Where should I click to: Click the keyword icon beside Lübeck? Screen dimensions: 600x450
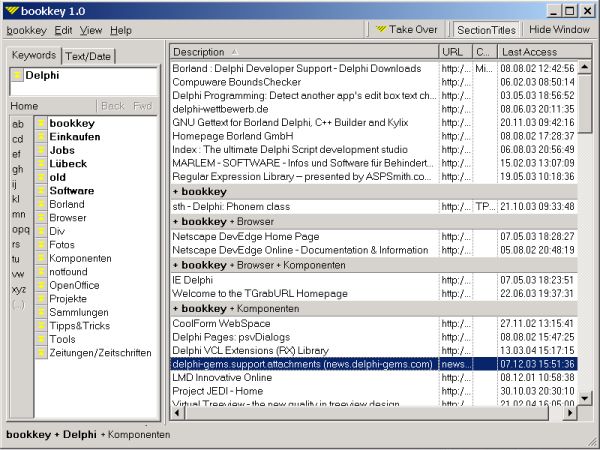[x=41, y=164]
